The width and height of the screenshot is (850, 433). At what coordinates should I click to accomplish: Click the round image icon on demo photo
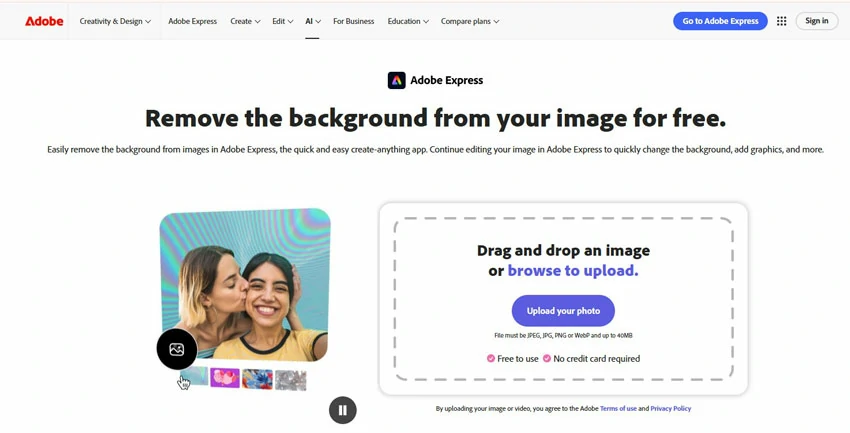177,349
